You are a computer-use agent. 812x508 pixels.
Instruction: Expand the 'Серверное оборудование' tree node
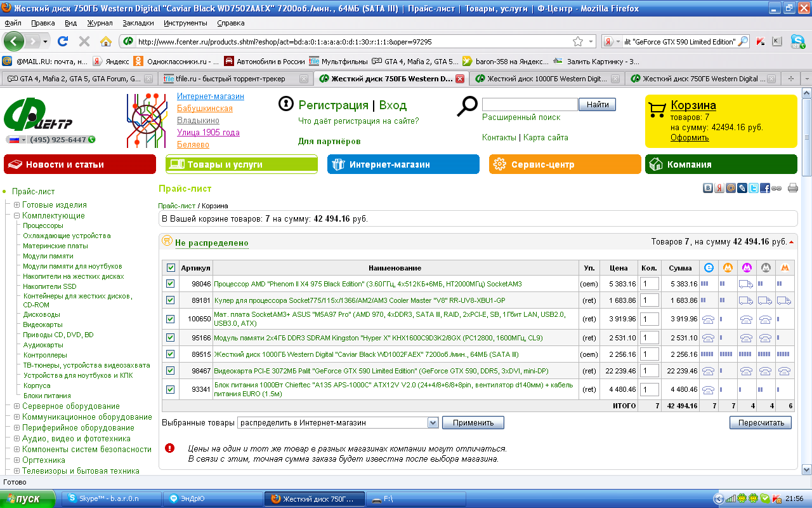[16, 406]
